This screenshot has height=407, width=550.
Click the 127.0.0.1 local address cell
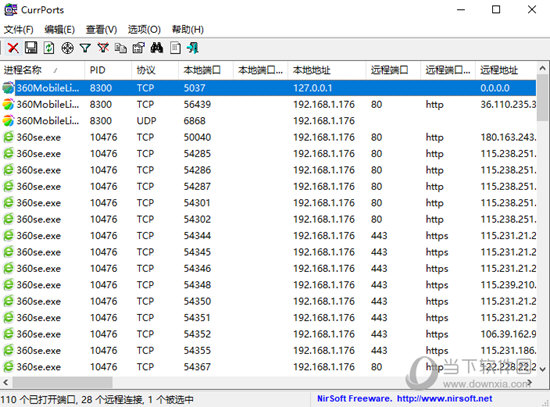point(313,88)
